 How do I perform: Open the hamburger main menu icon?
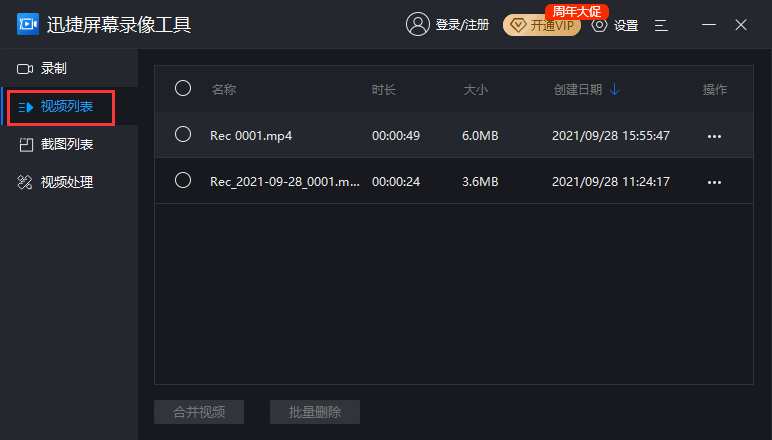pyautogui.click(x=661, y=25)
